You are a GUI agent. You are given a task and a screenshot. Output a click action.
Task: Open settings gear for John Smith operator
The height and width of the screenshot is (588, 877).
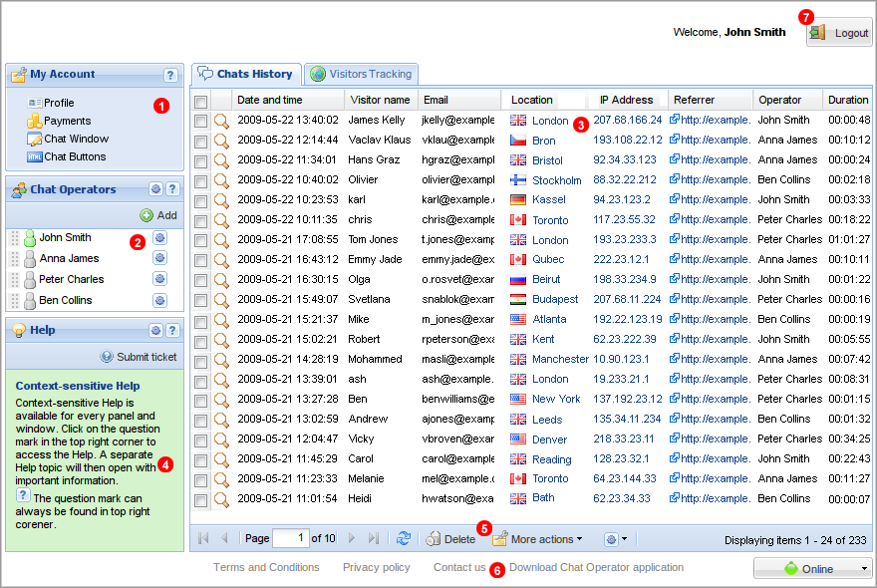point(160,238)
